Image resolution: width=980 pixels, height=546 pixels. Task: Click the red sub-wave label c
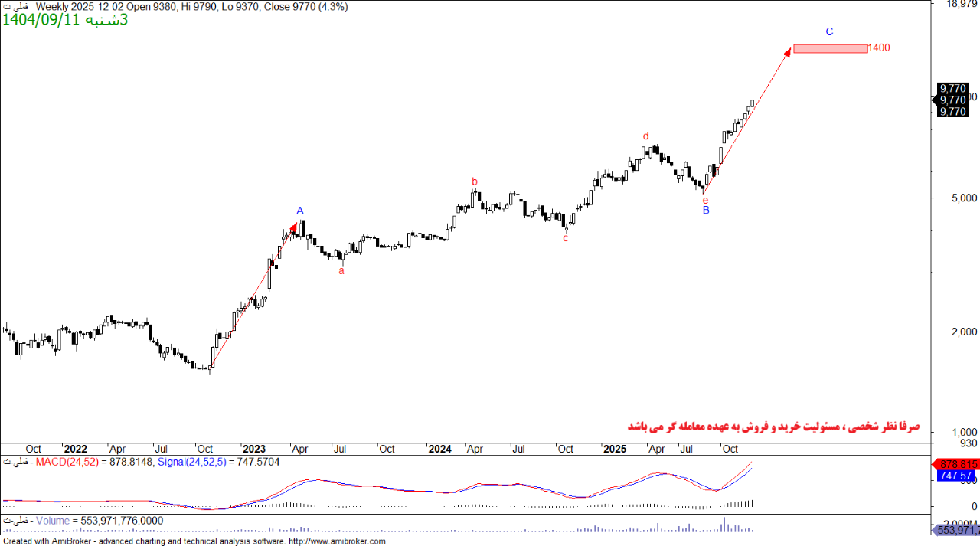click(566, 238)
